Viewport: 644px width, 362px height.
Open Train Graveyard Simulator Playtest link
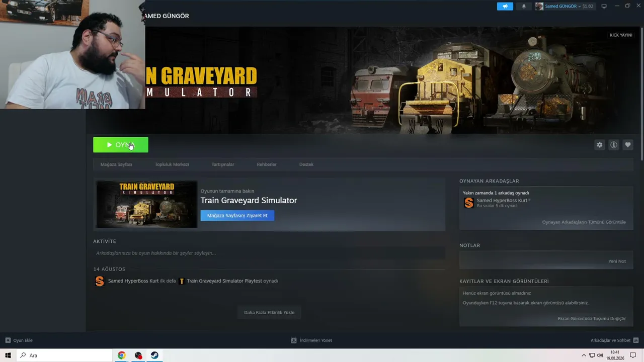[x=224, y=281]
